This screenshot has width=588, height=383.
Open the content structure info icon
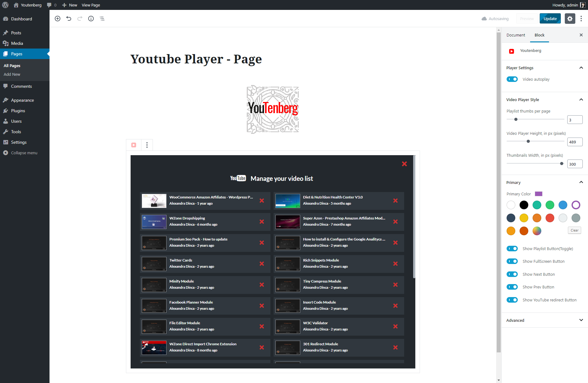tap(91, 19)
